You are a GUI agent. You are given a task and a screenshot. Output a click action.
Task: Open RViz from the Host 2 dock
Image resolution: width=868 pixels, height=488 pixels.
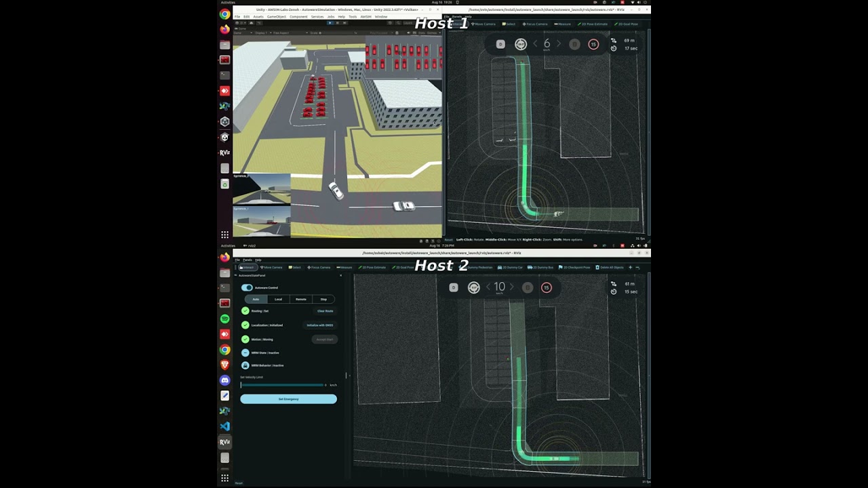(x=224, y=442)
